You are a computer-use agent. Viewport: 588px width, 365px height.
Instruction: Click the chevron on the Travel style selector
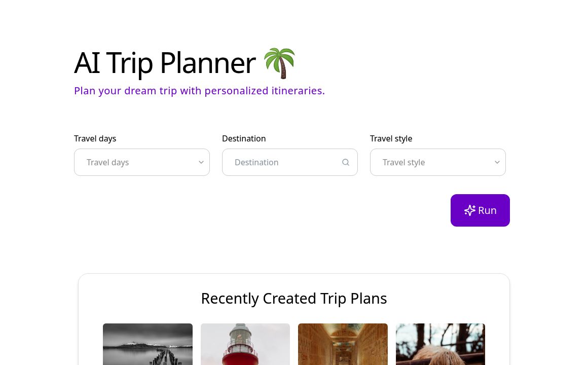point(497,162)
